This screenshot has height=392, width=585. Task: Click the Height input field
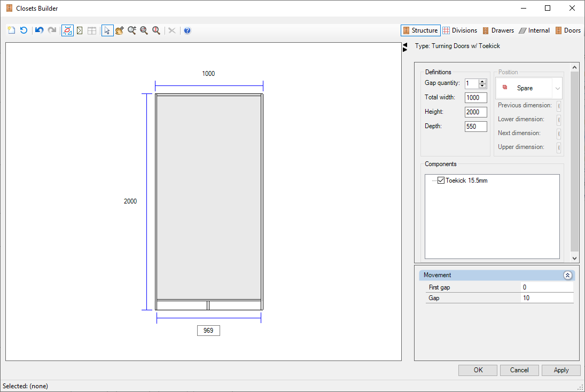[475, 112]
